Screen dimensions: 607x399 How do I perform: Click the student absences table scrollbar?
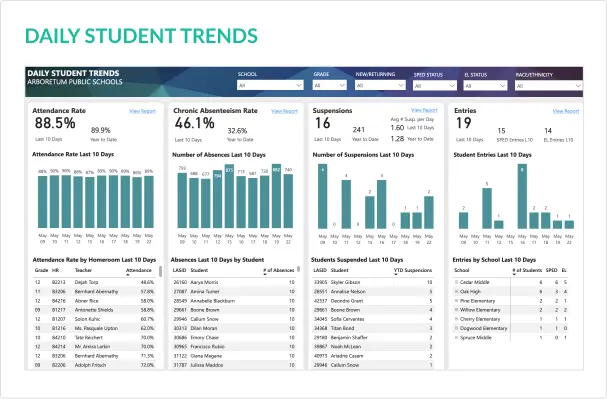[x=298, y=269]
